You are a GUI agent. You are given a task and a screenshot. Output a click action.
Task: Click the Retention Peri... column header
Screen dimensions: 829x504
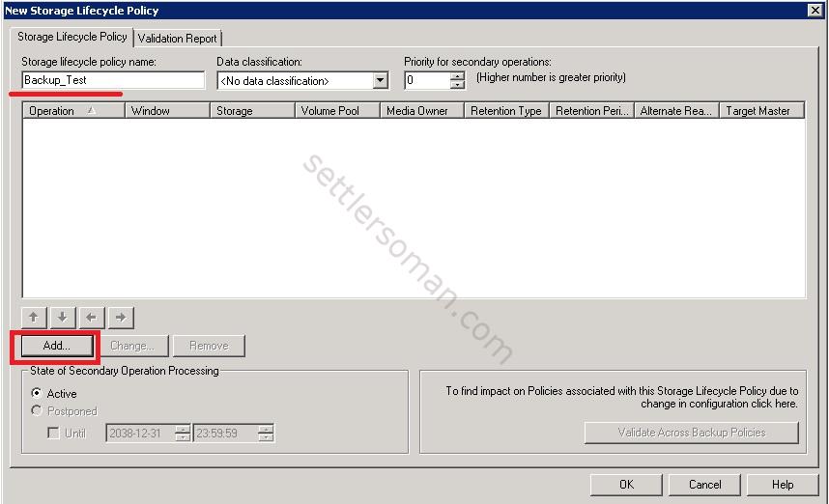pos(592,111)
